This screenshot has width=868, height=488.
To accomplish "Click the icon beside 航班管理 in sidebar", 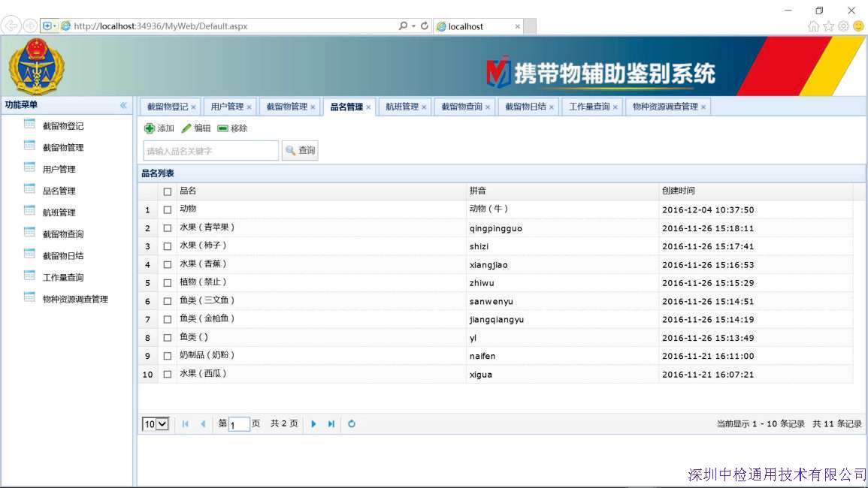I will [29, 211].
